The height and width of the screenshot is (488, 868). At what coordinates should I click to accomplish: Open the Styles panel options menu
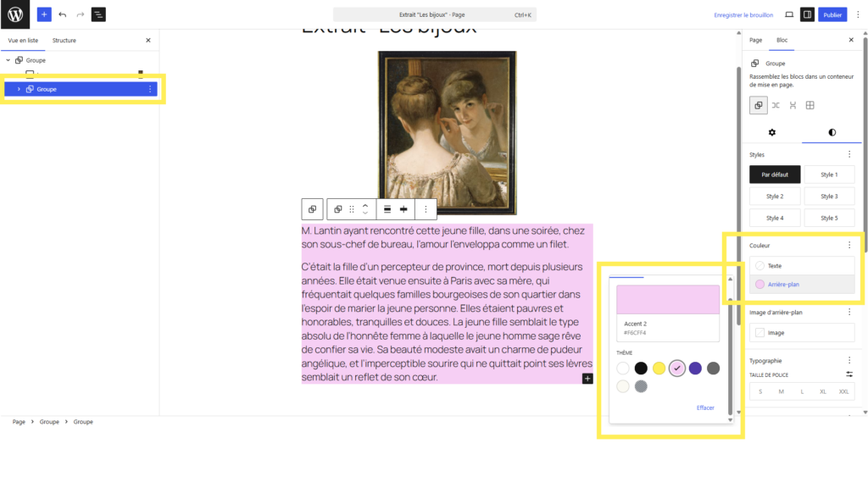pos(849,154)
